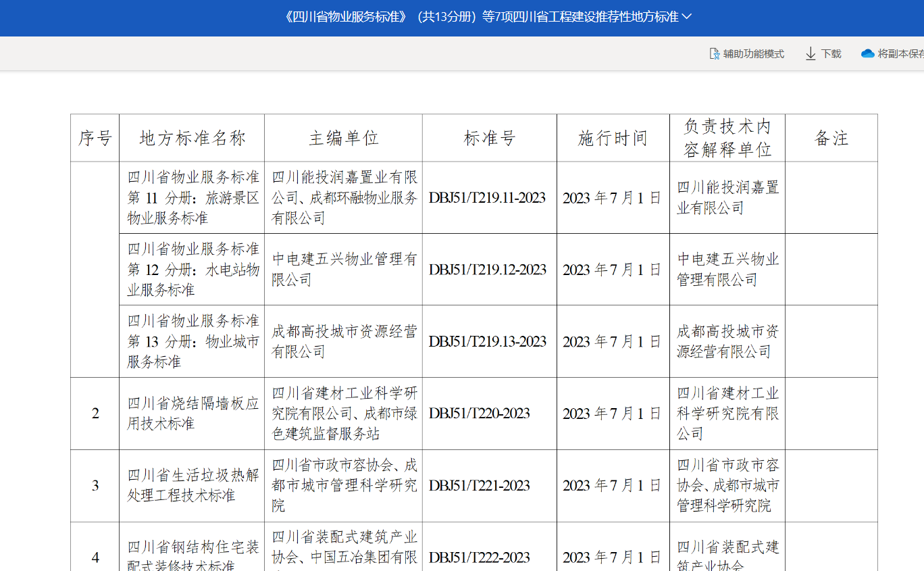Click the date in the DBJ51/T219.12-2023 row
924x571 pixels.
[x=612, y=270]
